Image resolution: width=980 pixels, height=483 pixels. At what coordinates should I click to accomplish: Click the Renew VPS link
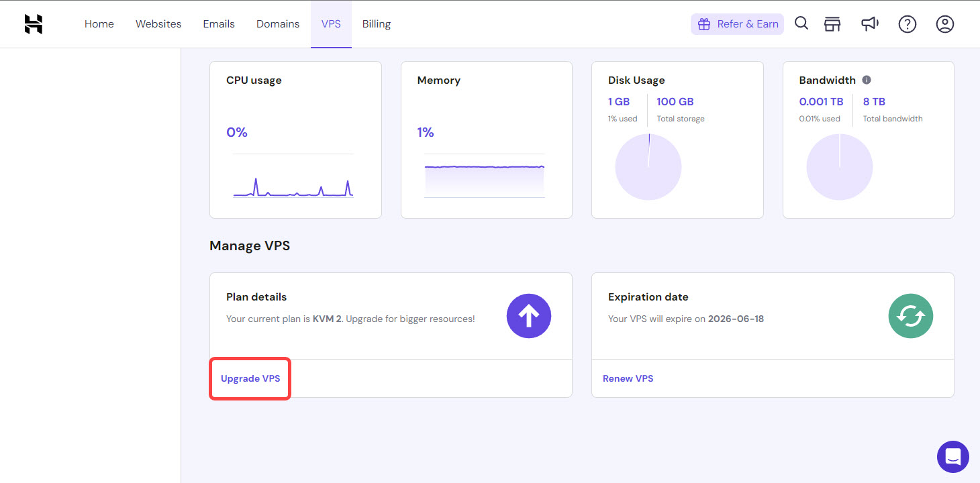point(628,378)
